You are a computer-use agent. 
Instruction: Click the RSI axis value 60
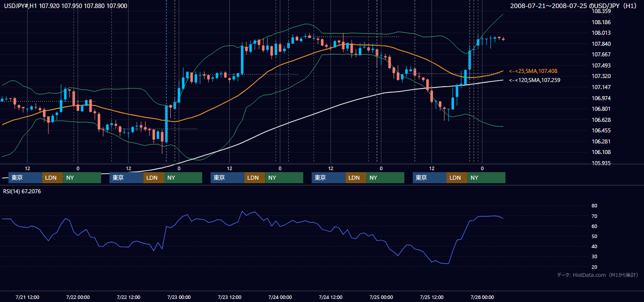coord(594,226)
